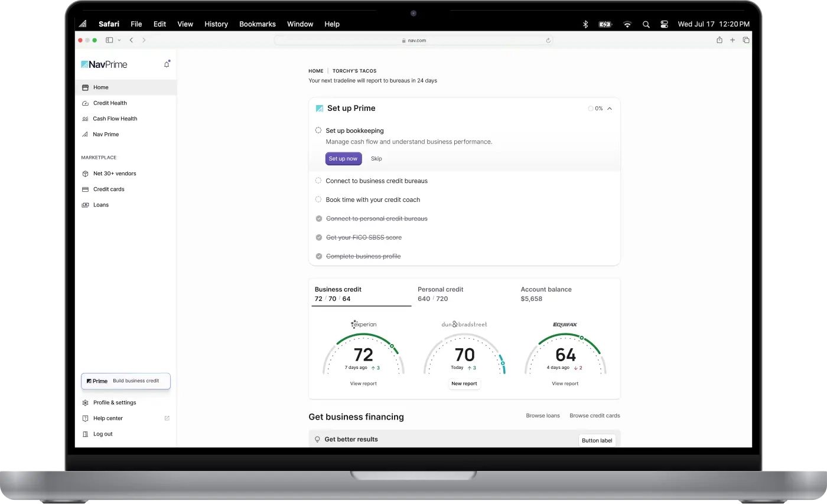Viewport: 827px width, 504px height.
Task: Click the page reload icon in address bar
Action: tap(548, 41)
